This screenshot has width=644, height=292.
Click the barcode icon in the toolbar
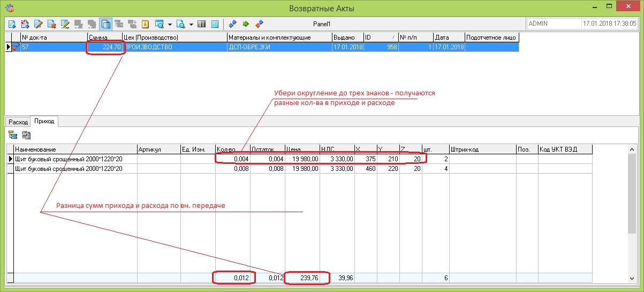tap(202, 24)
